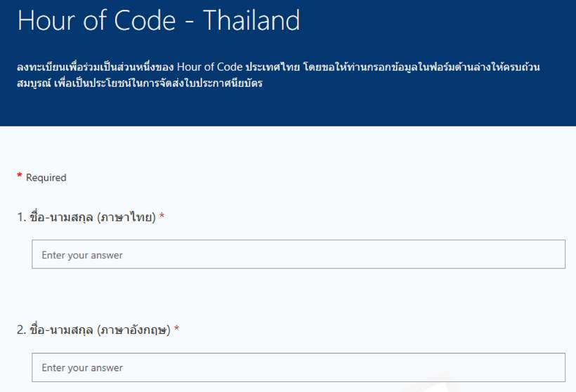Image resolution: width=576 pixels, height=392 pixels.
Task: Click the "Hour of Code - Thailand" title
Action: (159, 20)
